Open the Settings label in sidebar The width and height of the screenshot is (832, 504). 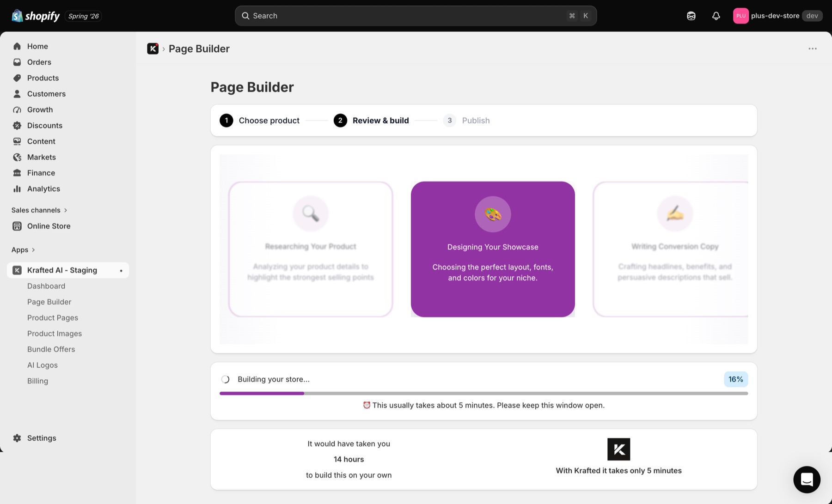tap(42, 438)
